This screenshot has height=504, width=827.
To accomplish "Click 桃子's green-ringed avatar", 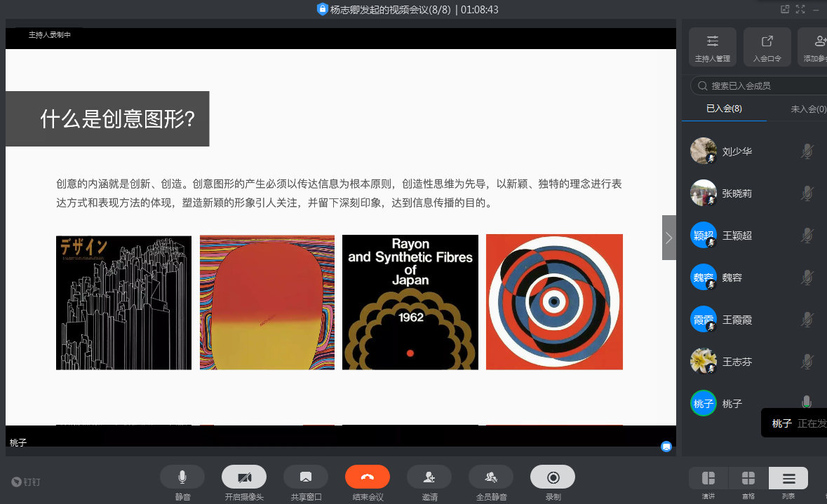I will pos(703,403).
